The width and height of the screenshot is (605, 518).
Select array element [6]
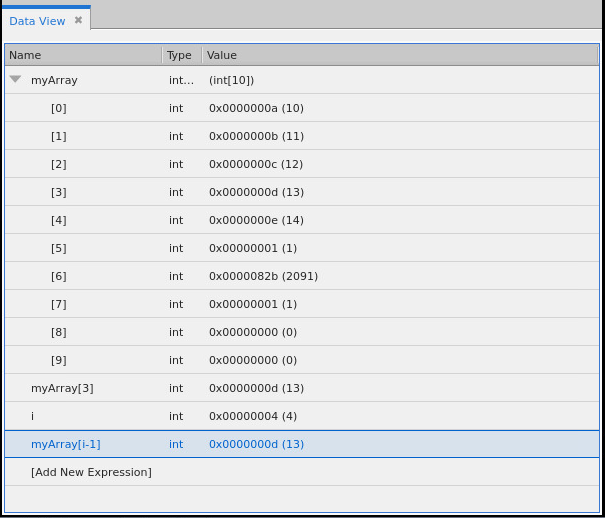pyautogui.click(x=59, y=276)
